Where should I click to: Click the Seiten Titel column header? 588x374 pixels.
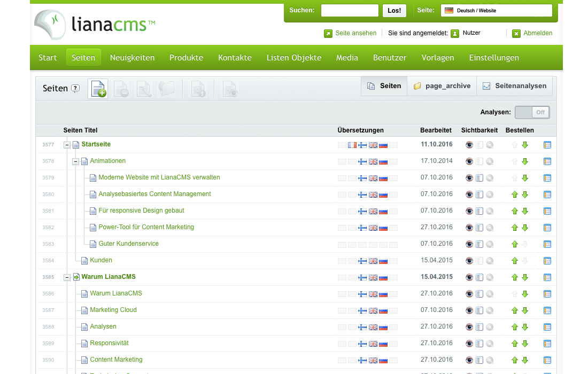(80, 130)
